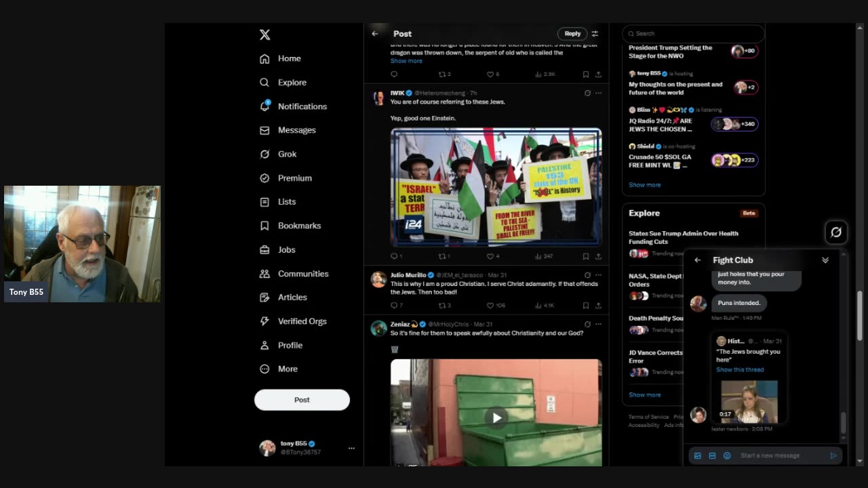Image resolution: width=868 pixels, height=488 pixels.
Task: Click the Reply button at top
Action: 572,33
